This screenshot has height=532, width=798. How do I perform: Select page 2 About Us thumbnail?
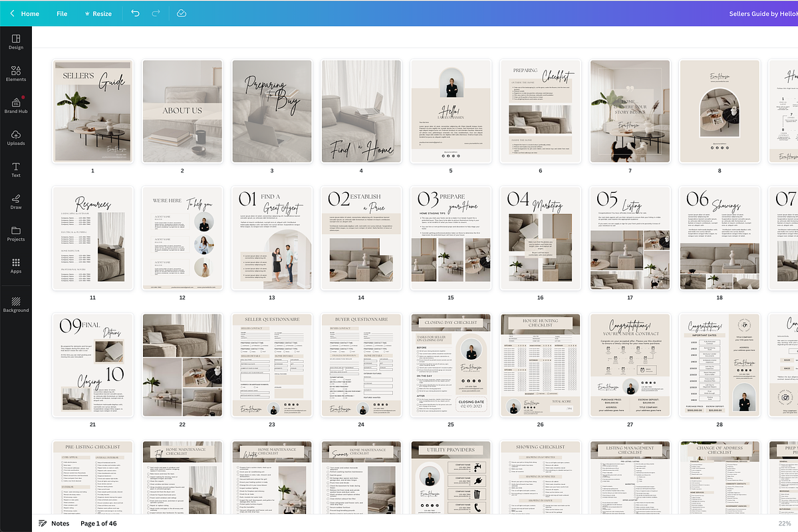tap(182, 111)
